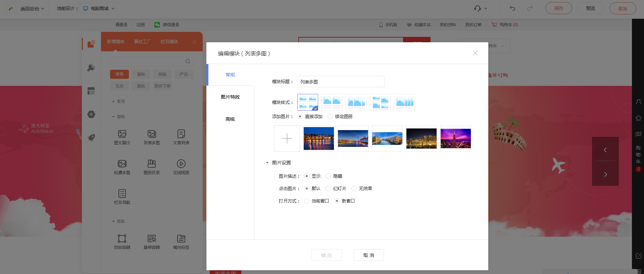Click the undo arrow icon

(512, 8)
